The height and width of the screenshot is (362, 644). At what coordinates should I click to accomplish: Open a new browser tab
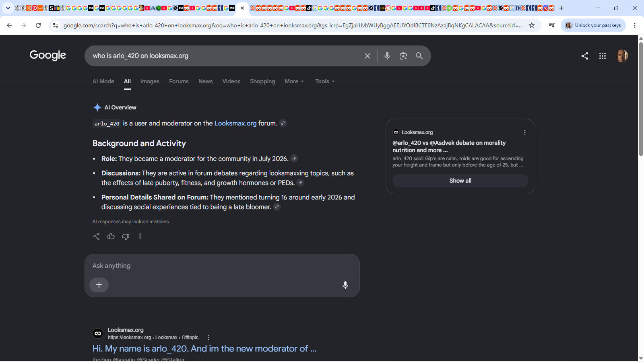point(561,8)
